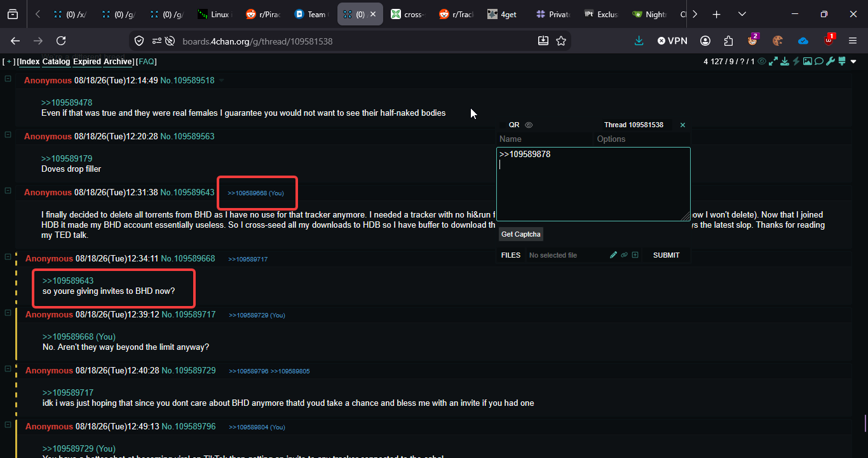Viewport: 868px width, 458px height.
Task: Expand the header menu with the white triangle
Action: 853,62
